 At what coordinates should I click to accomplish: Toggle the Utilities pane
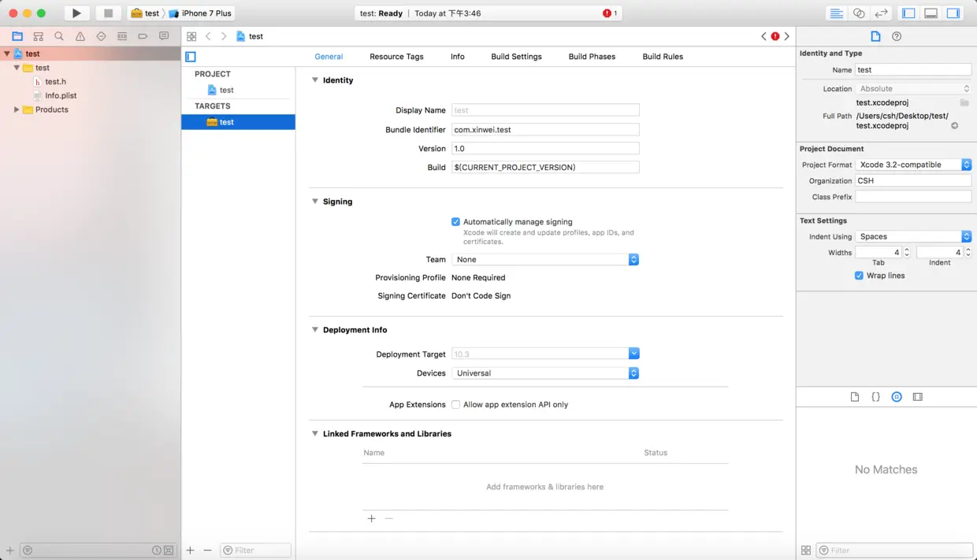coord(953,13)
